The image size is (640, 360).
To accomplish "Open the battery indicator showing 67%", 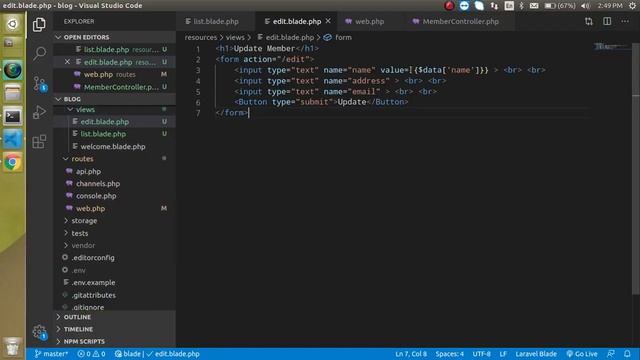I will click(x=560, y=6).
